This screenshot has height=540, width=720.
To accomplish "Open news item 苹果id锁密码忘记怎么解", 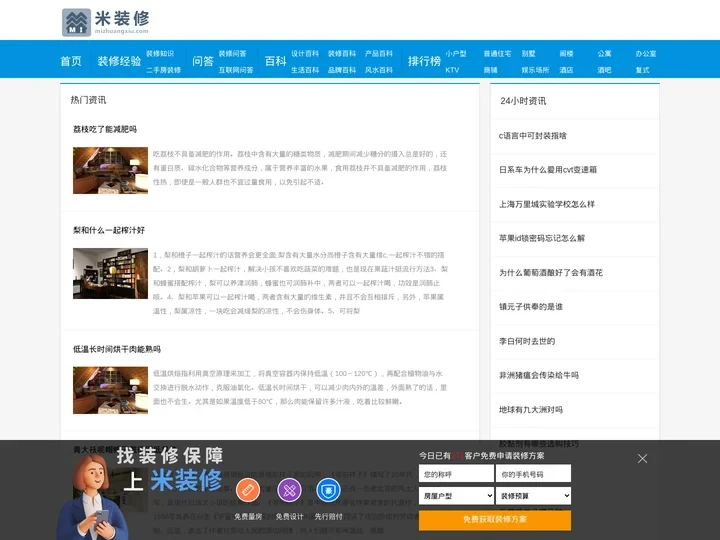I will [542, 238].
